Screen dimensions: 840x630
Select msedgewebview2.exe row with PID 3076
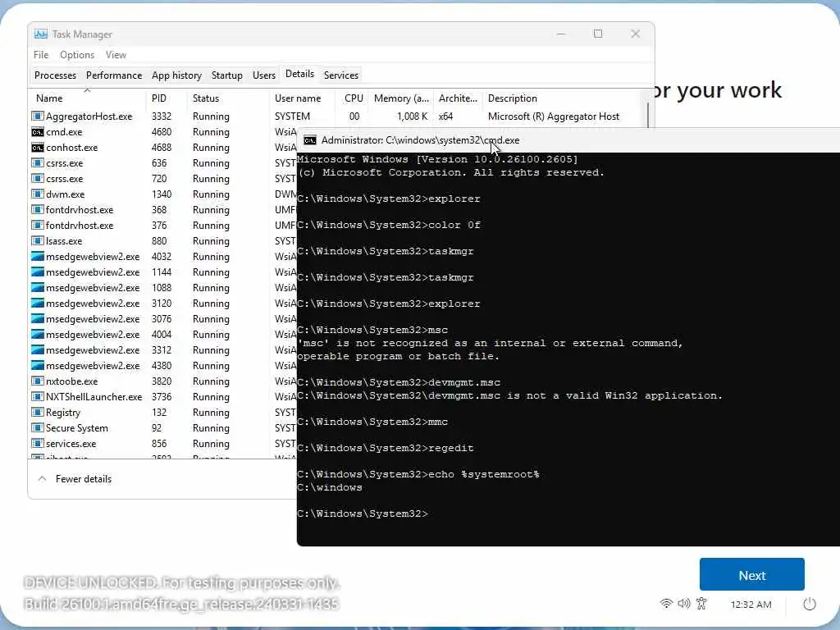163,319
